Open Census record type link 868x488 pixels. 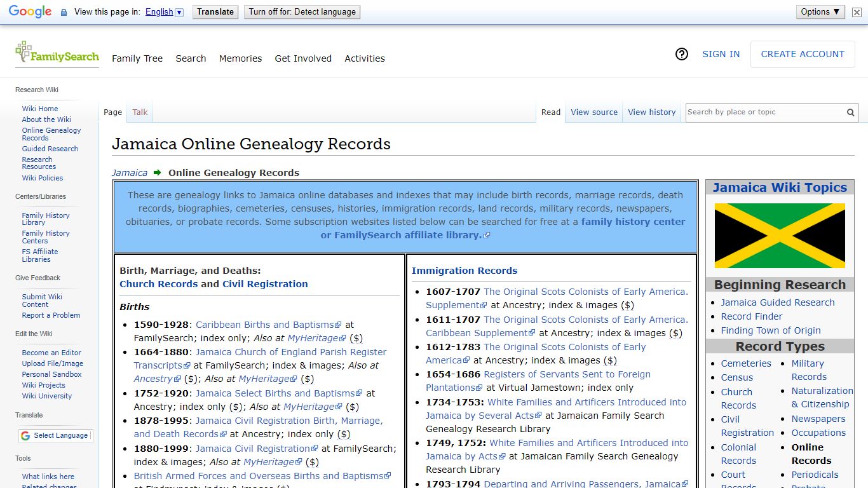(x=737, y=377)
